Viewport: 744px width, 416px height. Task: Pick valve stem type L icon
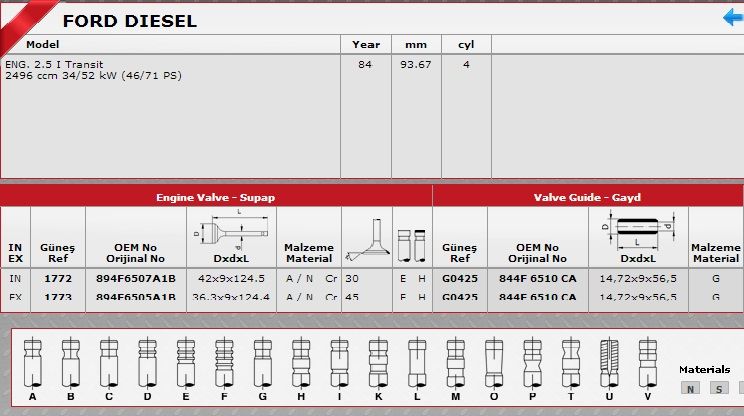coord(417,361)
